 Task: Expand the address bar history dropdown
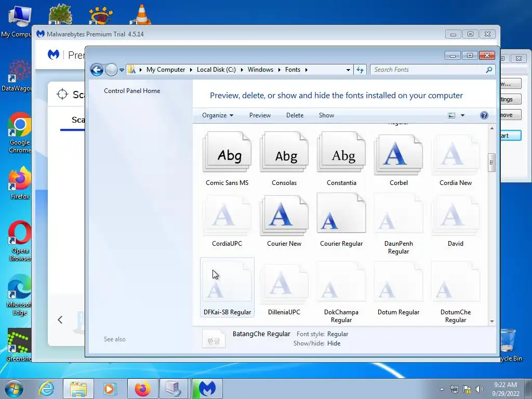coord(348,70)
